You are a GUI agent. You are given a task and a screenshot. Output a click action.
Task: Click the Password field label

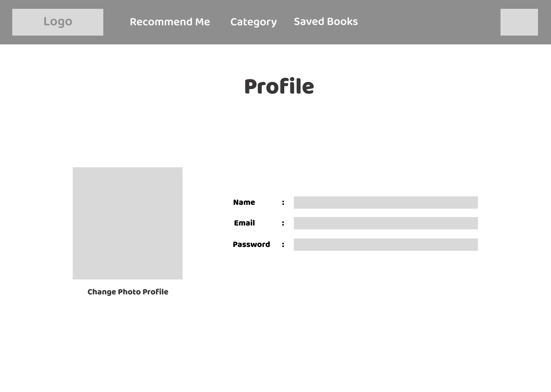251,244
